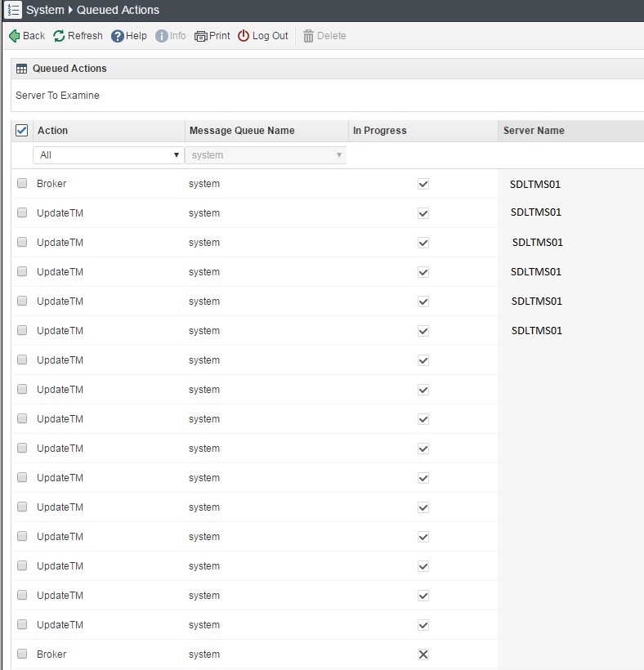Click the Action column header
The width and height of the screenshot is (644, 670).
click(53, 131)
